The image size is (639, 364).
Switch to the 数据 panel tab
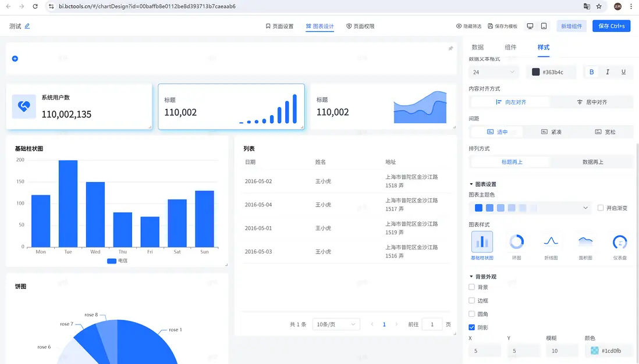click(x=478, y=47)
